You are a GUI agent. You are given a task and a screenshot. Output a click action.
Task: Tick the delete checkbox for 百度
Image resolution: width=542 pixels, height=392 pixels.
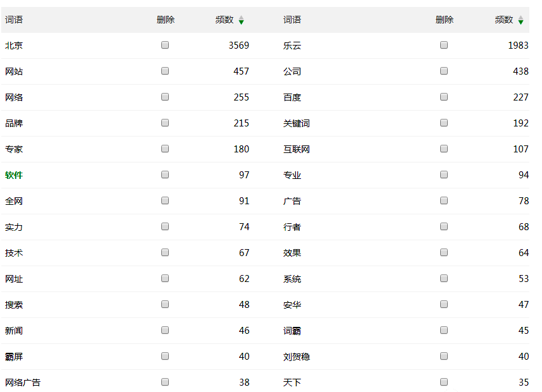[444, 97]
